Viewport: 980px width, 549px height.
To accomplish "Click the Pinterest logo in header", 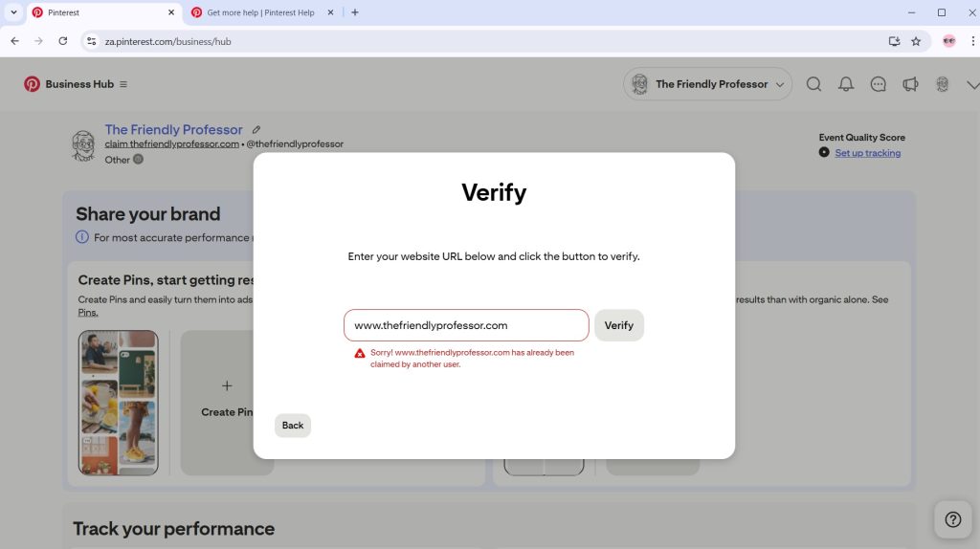I will pyautogui.click(x=33, y=84).
